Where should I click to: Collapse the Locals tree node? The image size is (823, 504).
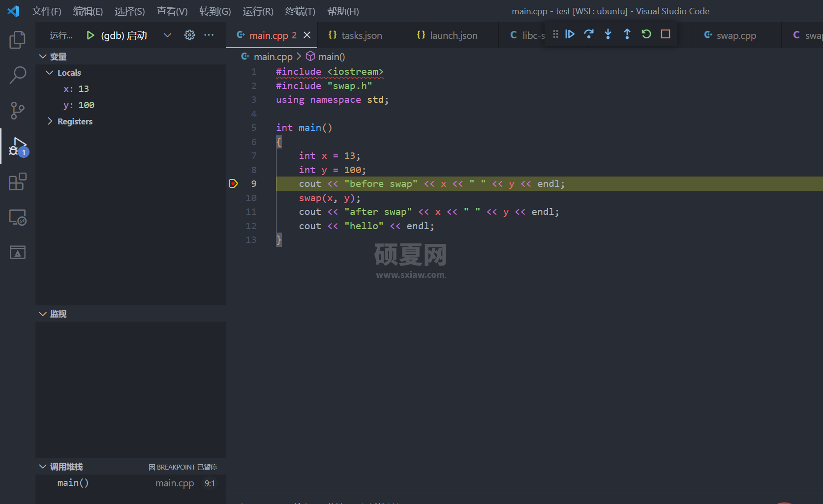coord(50,73)
